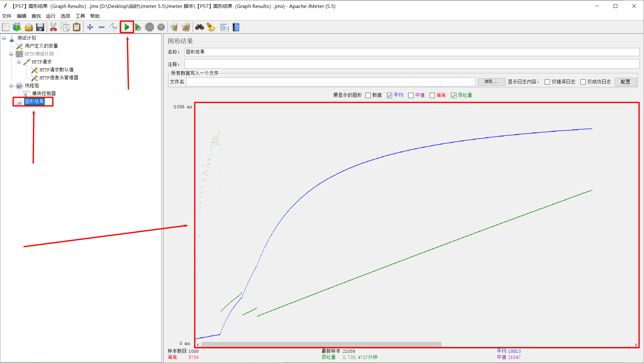The image size is (644, 363).
Task: Open the Function helper list icon
Action: [224, 27]
